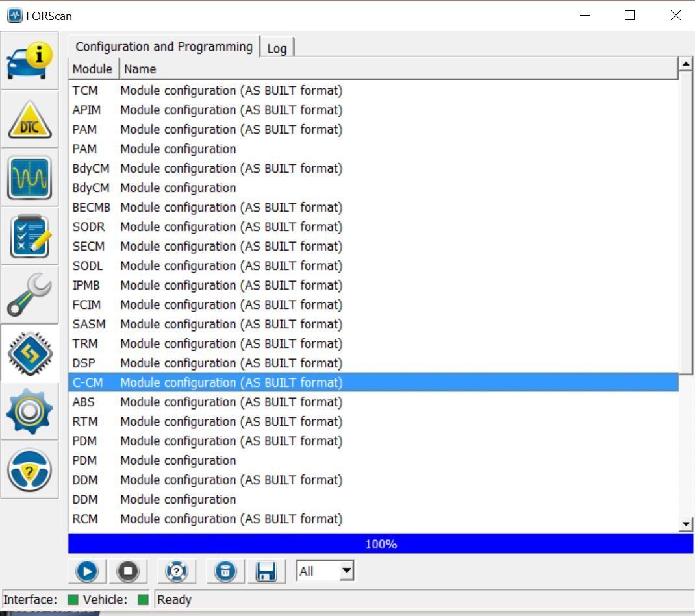Click the Stop button
Screen dimensions: 695x616
[x=128, y=571]
